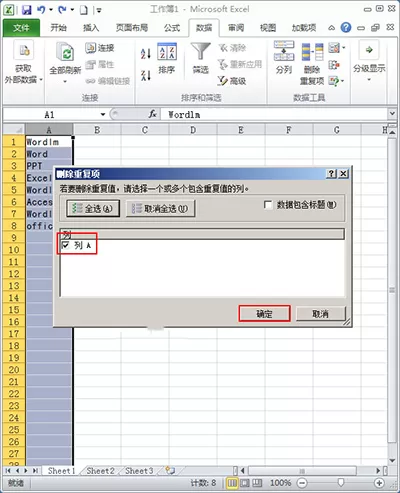Click the zoom slider handle
This screenshot has width=400, height=493.
(x=341, y=482)
